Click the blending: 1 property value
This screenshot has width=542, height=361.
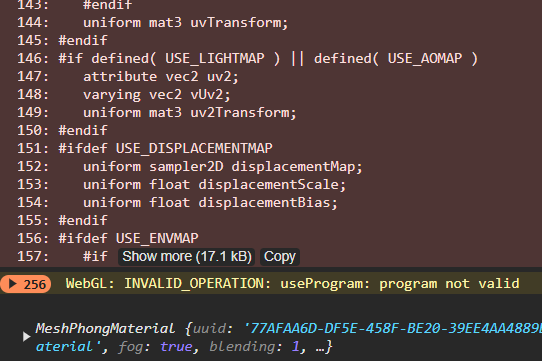pyautogui.click(x=254, y=346)
